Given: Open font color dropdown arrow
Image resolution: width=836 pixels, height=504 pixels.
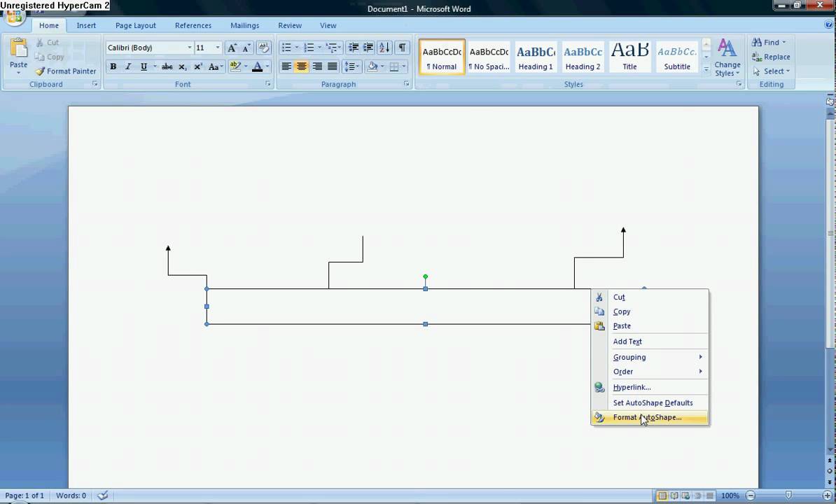Looking at the screenshot, I should tap(267, 66).
